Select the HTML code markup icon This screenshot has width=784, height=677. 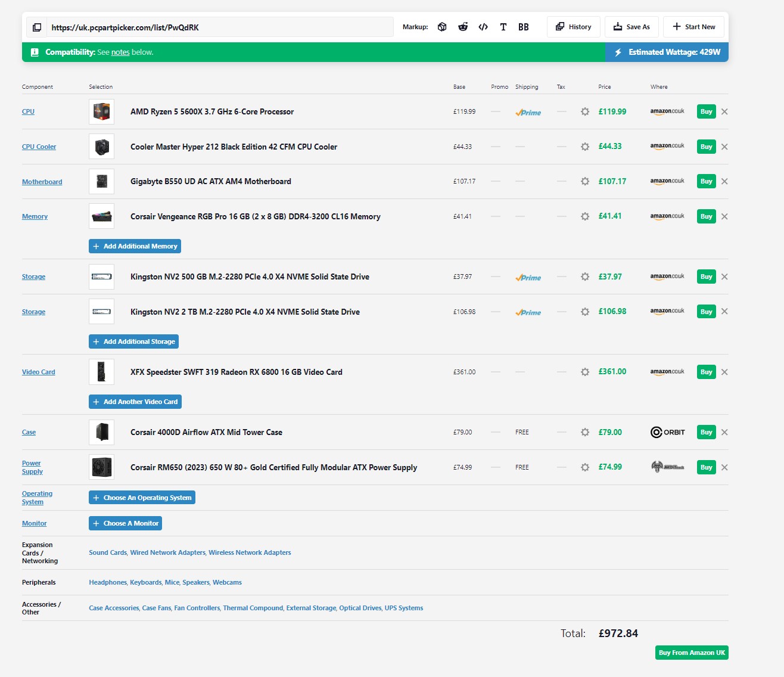(483, 27)
